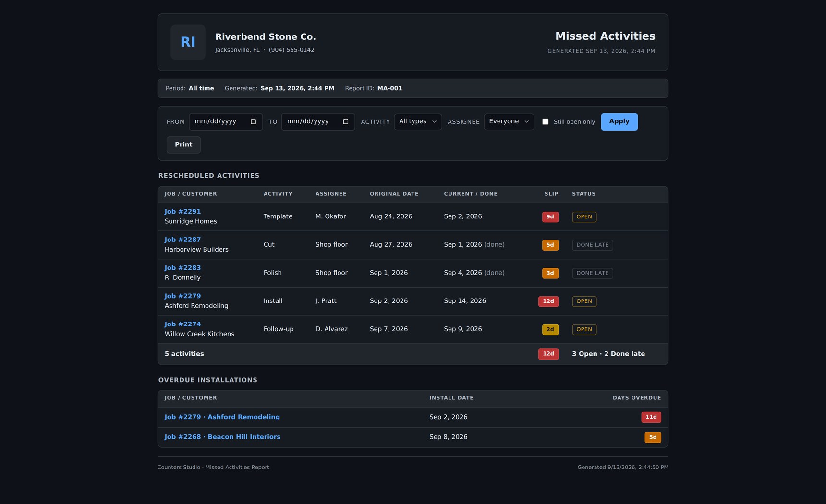Image resolution: width=826 pixels, height=504 pixels.
Task: Click the 2d slip badge for Job #2274
Action: pos(550,330)
